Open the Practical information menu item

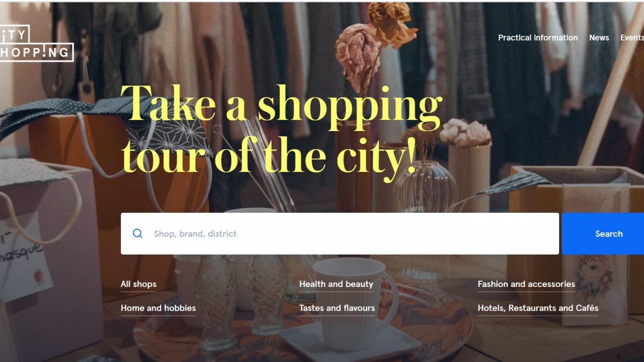(538, 38)
